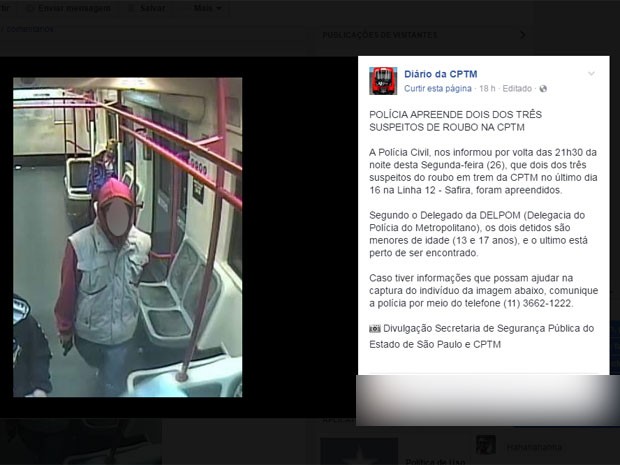Open the post's '18 h' timestamp

(x=487, y=89)
